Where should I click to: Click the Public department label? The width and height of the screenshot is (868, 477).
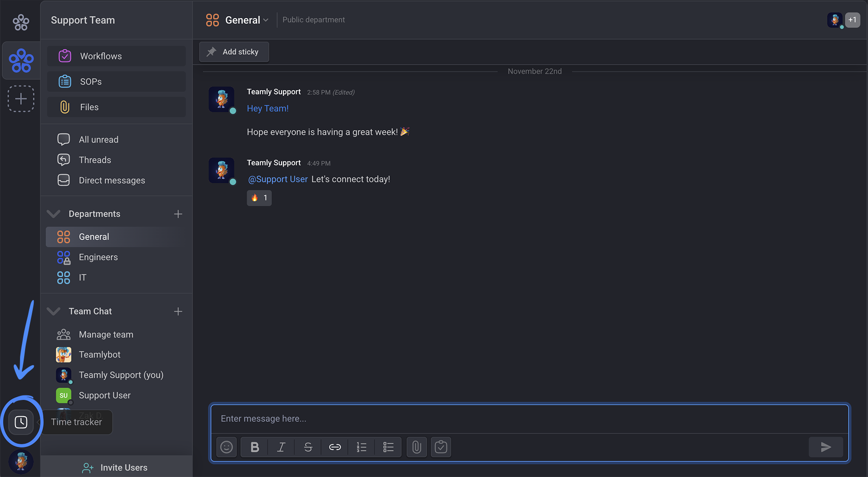313,20
